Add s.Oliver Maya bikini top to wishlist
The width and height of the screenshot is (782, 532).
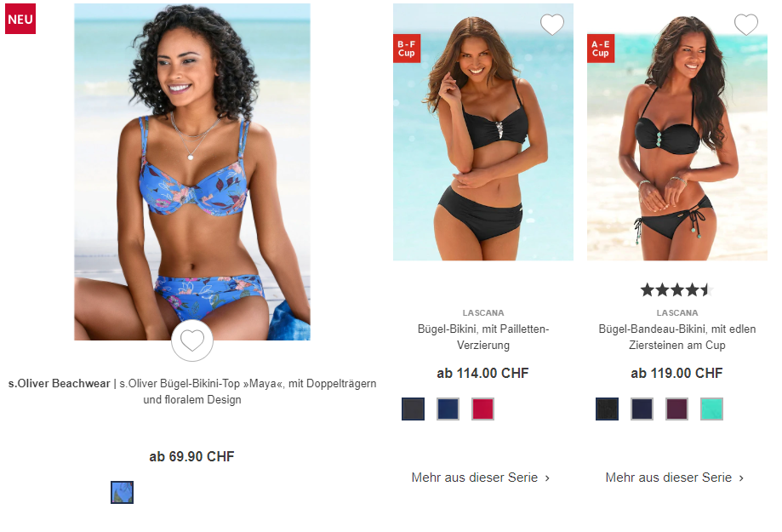(x=192, y=340)
